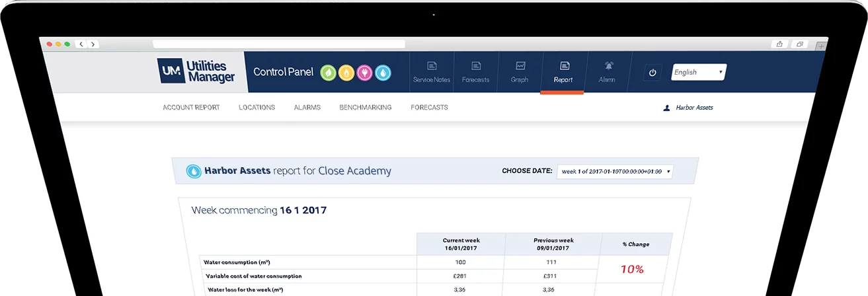
Task: Select the green leaf utility icon
Action: pos(329,72)
